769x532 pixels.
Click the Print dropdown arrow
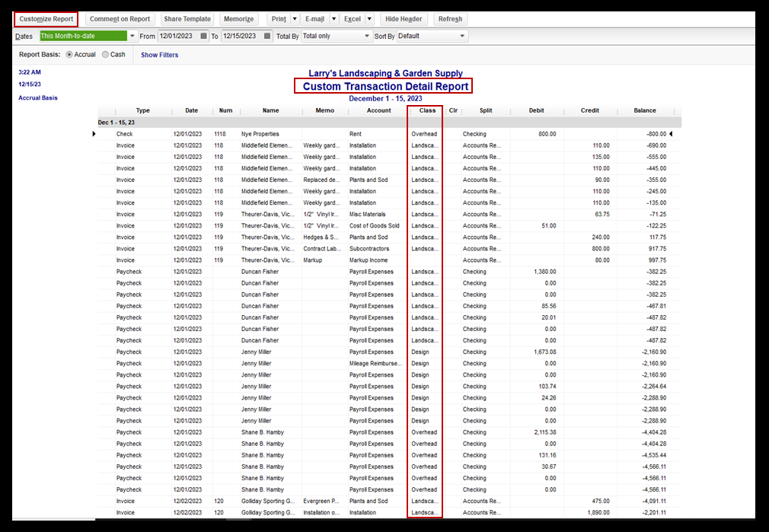click(x=295, y=19)
